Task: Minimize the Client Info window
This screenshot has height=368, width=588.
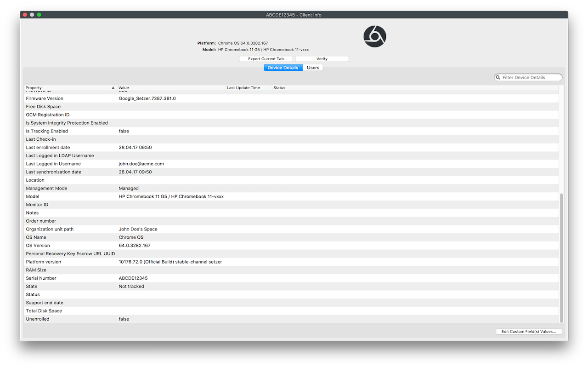Action: point(32,15)
